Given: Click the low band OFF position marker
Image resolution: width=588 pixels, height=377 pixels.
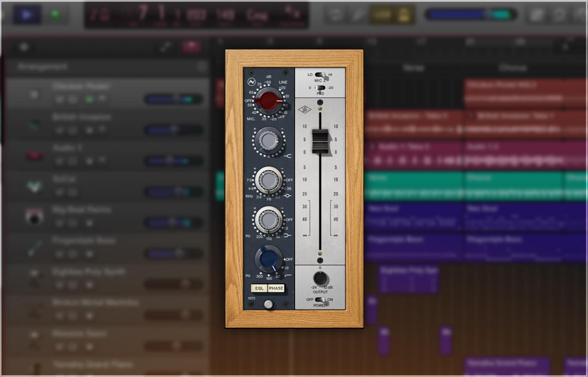Looking at the screenshot, I should click(288, 219).
